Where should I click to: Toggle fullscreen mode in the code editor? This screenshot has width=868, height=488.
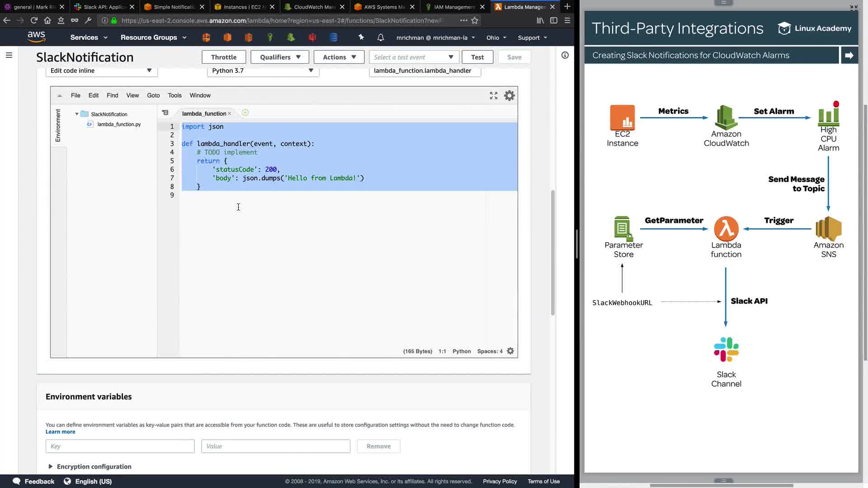click(493, 96)
